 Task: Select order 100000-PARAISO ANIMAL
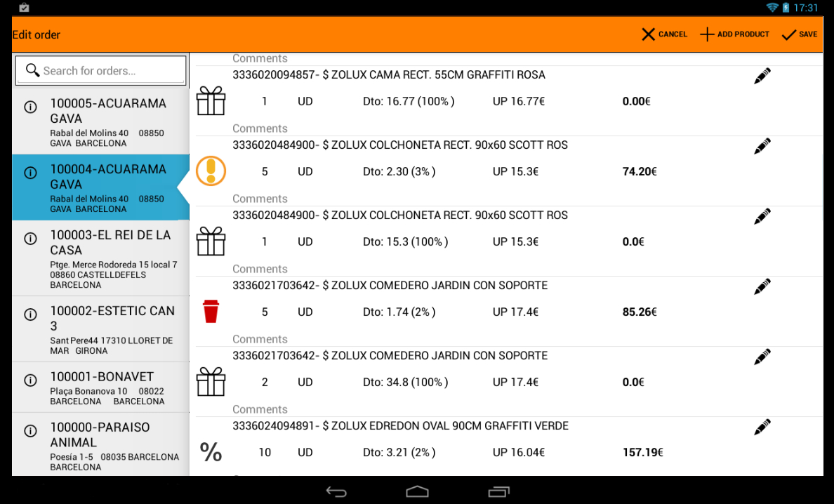tap(100, 444)
